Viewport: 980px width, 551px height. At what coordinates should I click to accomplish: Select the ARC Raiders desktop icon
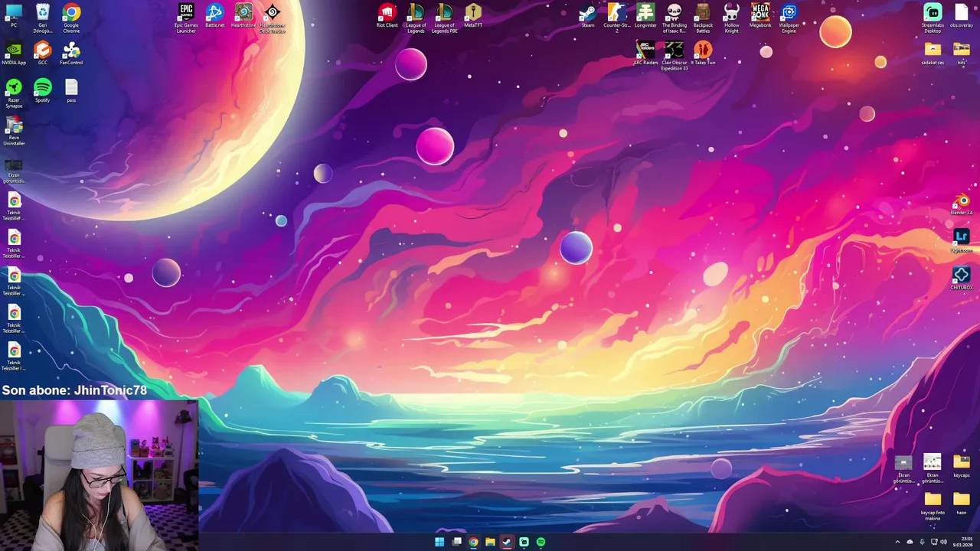tap(645, 53)
